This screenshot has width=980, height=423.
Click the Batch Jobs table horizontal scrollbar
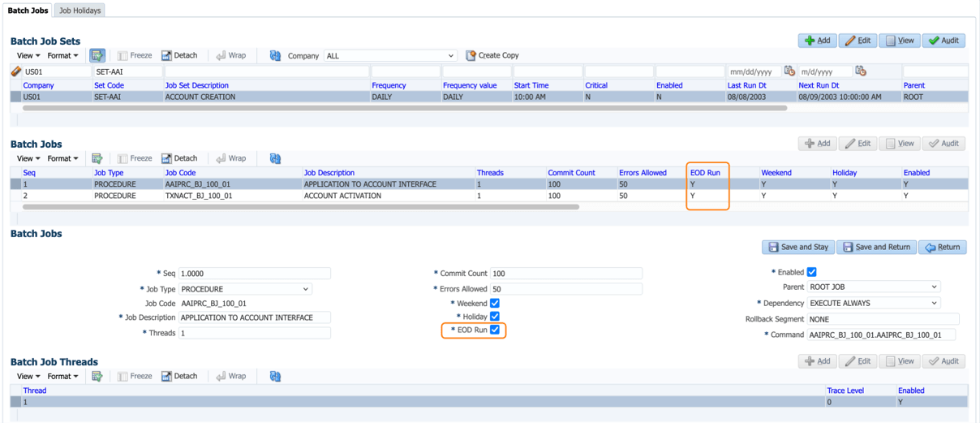coord(301,207)
